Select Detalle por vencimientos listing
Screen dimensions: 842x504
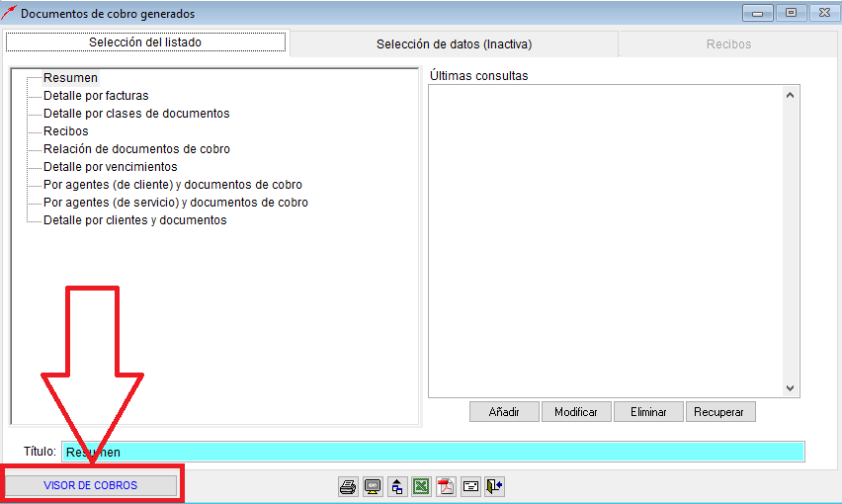[x=110, y=166]
